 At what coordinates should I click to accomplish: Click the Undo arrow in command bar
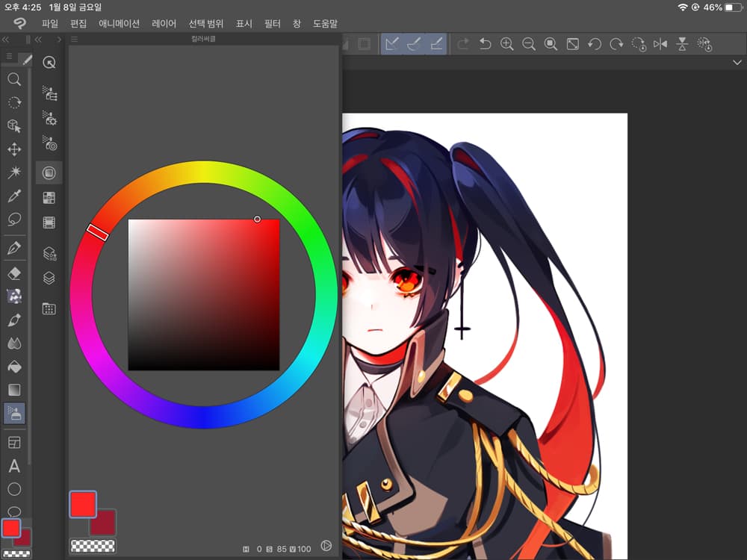click(x=485, y=44)
